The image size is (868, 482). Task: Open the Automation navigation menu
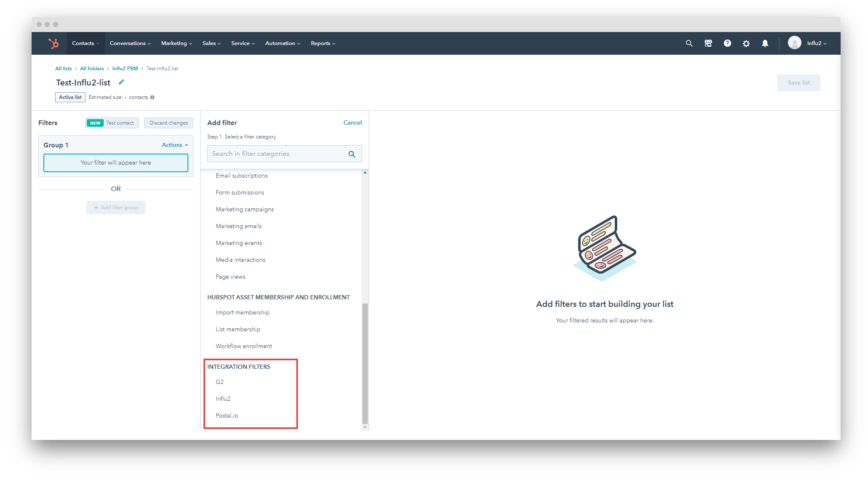[282, 43]
